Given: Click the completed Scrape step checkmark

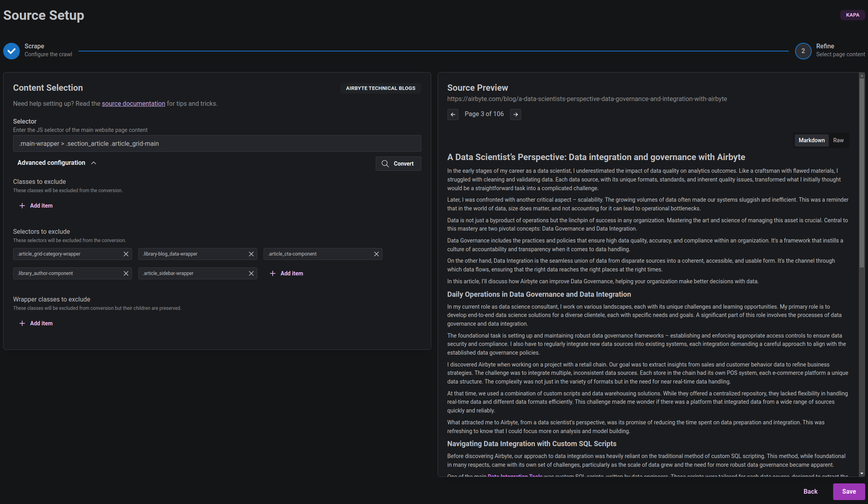Looking at the screenshot, I should click(x=11, y=51).
